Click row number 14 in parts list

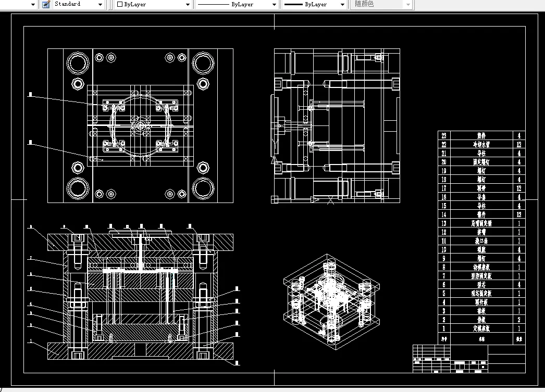coord(444,214)
